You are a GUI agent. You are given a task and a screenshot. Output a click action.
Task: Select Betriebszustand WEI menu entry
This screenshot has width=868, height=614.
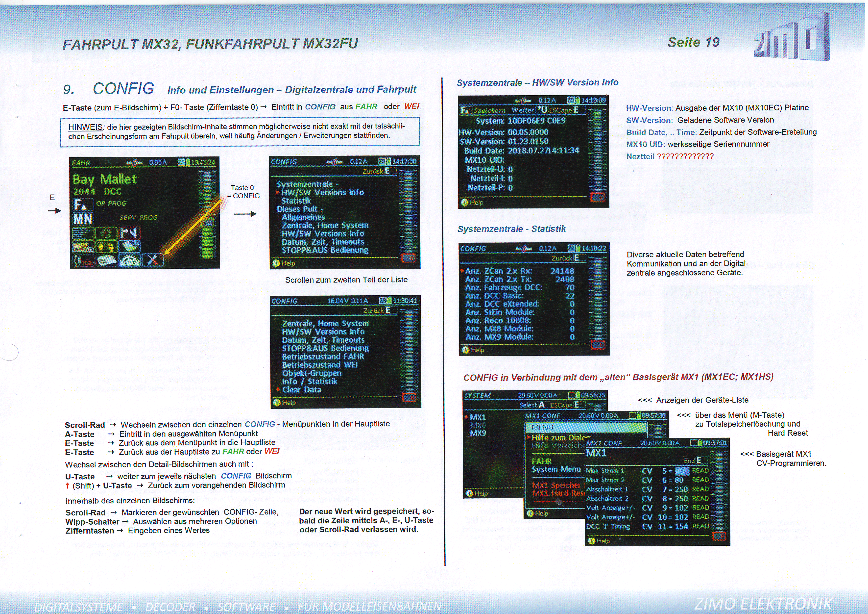coord(320,365)
